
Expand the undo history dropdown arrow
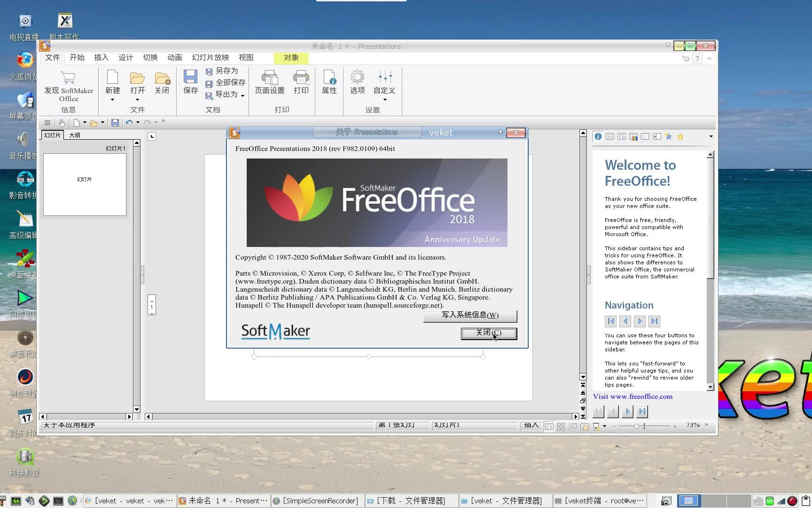(x=138, y=123)
